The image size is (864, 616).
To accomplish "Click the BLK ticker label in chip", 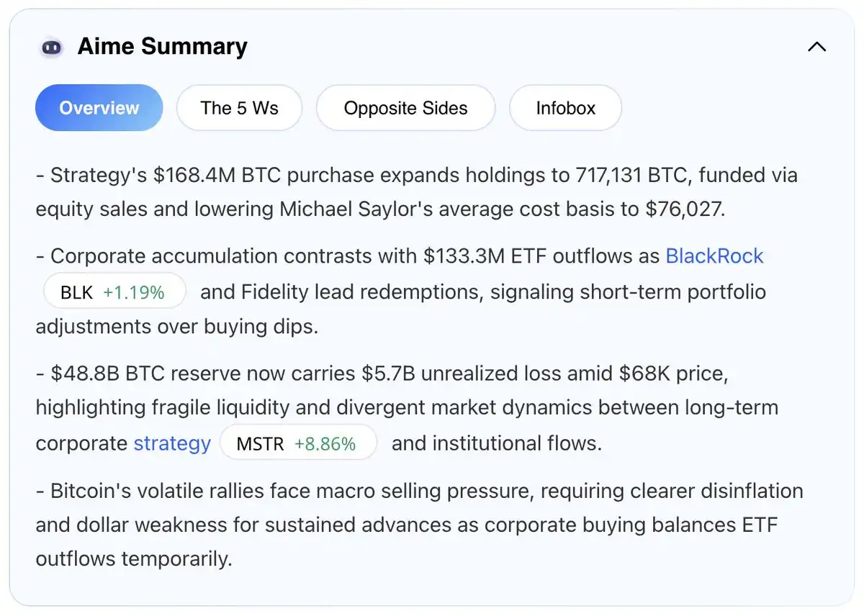I will [76, 292].
